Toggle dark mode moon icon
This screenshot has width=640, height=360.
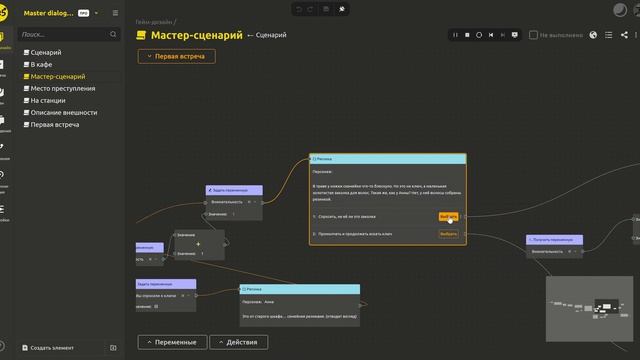620,10
